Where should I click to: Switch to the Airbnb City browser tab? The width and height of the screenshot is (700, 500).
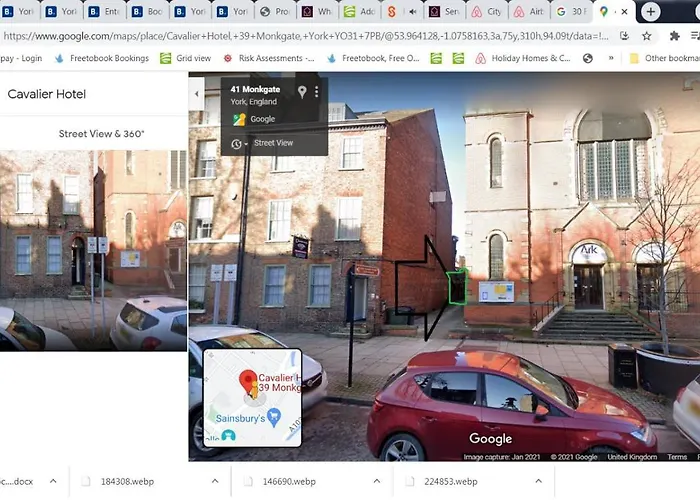pyautogui.click(x=485, y=12)
